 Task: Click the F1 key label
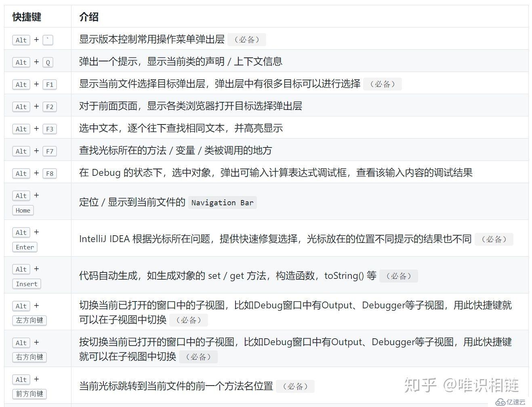(50, 84)
